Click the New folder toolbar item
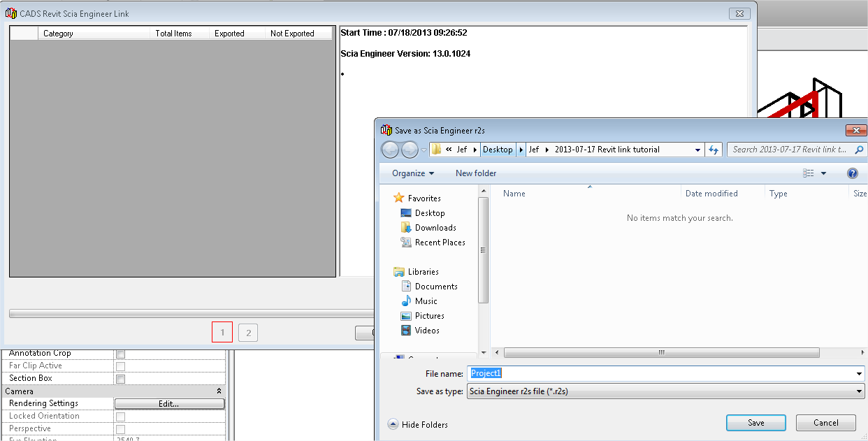This screenshot has height=441, width=868. [476, 173]
